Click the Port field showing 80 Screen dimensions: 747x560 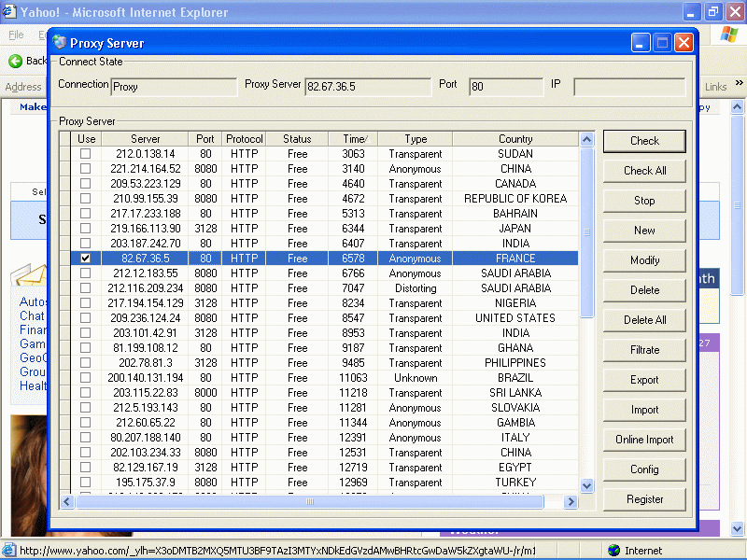(506, 87)
